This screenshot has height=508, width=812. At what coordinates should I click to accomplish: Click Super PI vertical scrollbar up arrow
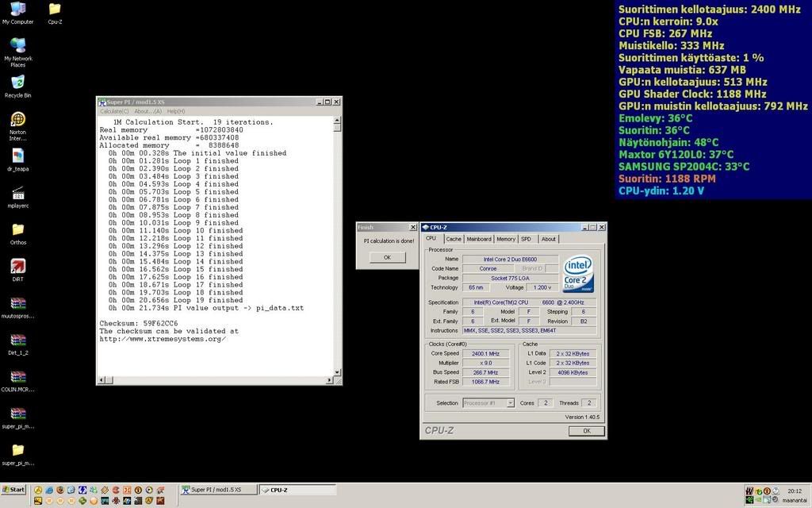[x=337, y=120]
